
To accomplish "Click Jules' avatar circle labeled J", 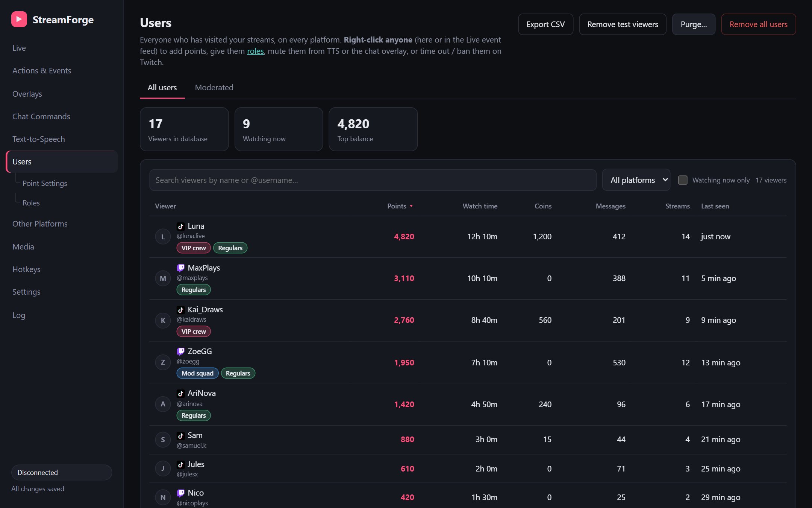I will (163, 468).
